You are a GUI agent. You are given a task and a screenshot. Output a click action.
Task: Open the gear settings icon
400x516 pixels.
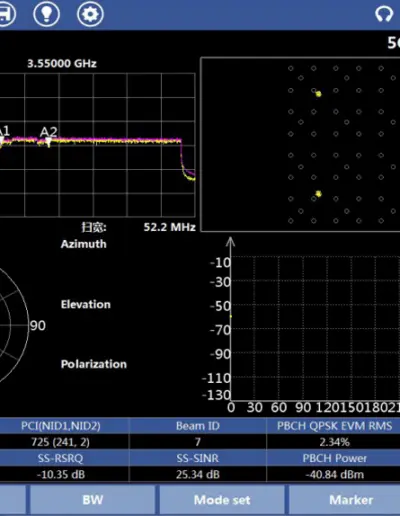click(90, 14)
